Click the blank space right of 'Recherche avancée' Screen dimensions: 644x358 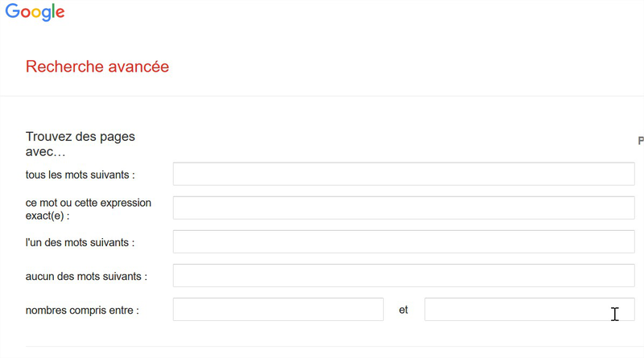pyautogui.click(x=402, y=67)
